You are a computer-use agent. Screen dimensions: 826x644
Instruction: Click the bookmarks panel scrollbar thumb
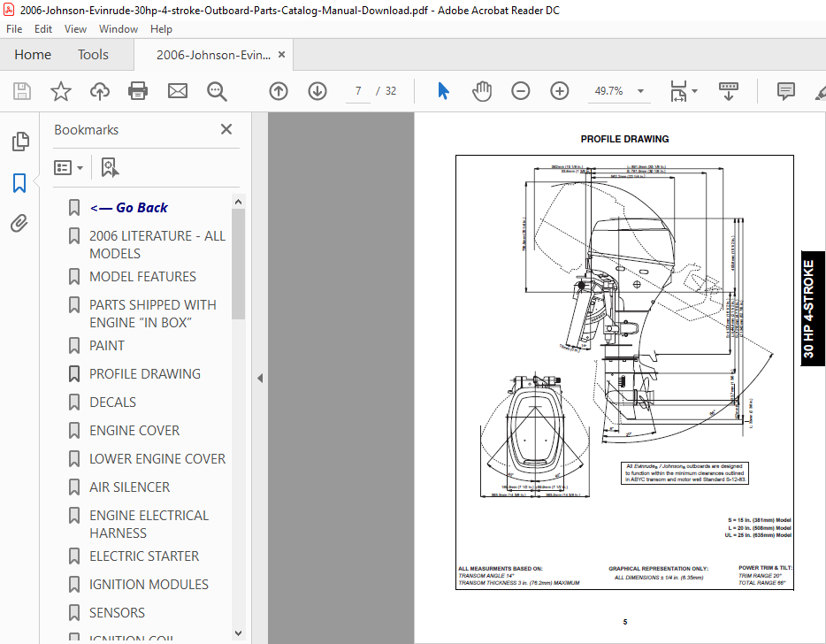(238, 264)
